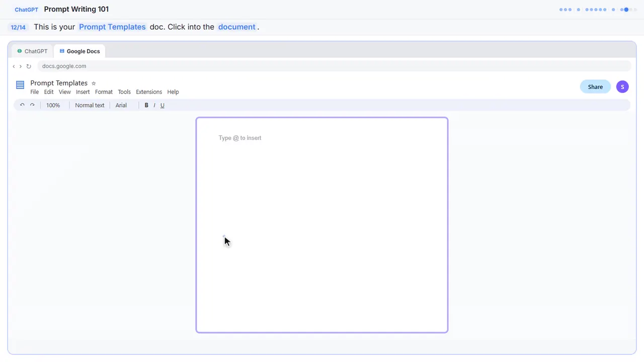
Task: Open the Normal text style dropdown
Action: (90, 105)
